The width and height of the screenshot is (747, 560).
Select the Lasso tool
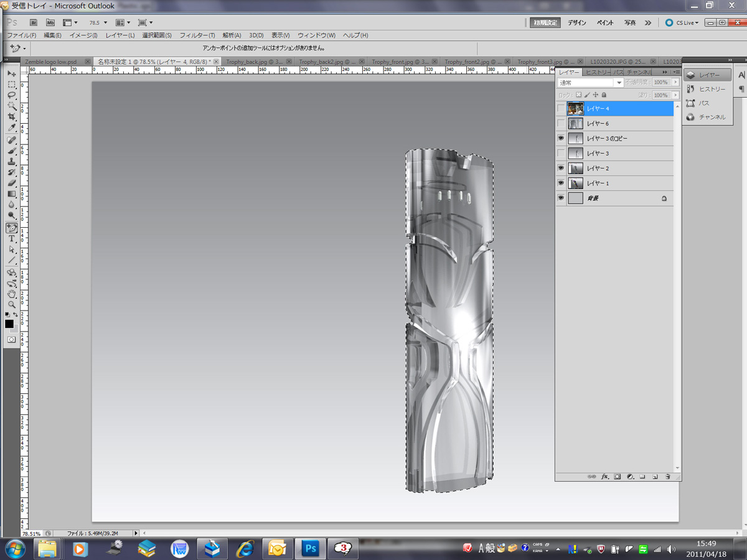pyautogui.click(x=11, y=95)
